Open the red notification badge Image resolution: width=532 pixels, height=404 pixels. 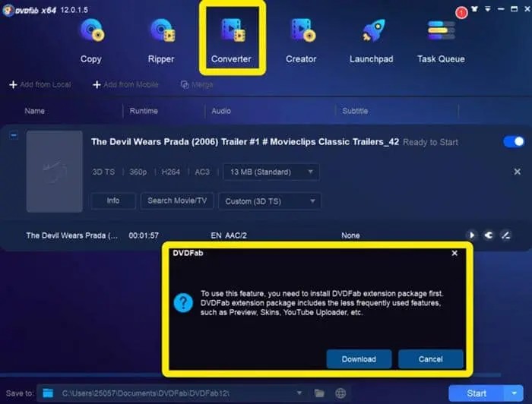pos(461,13)
